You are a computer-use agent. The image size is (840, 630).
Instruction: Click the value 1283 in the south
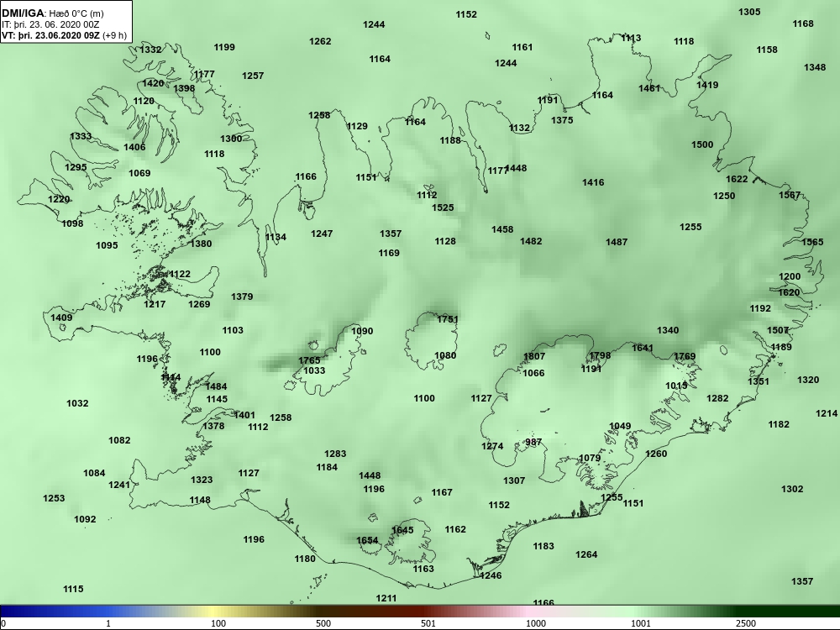(x=335, y=454)
